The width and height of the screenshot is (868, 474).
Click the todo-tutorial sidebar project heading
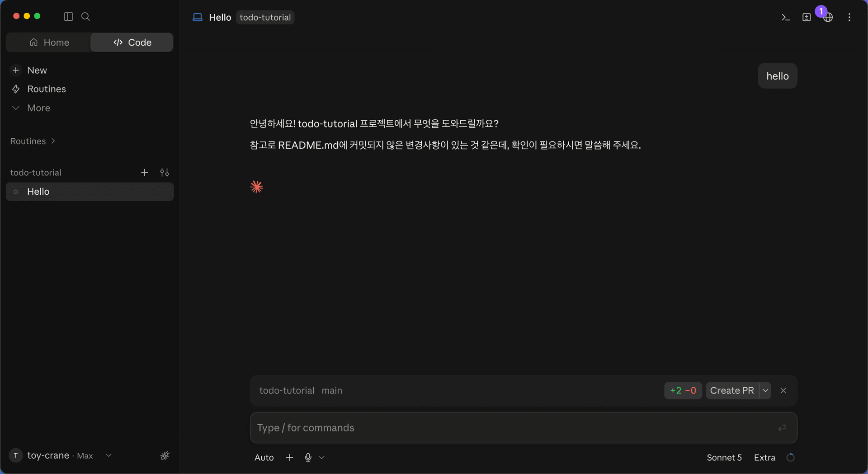[x=36, y=173]
